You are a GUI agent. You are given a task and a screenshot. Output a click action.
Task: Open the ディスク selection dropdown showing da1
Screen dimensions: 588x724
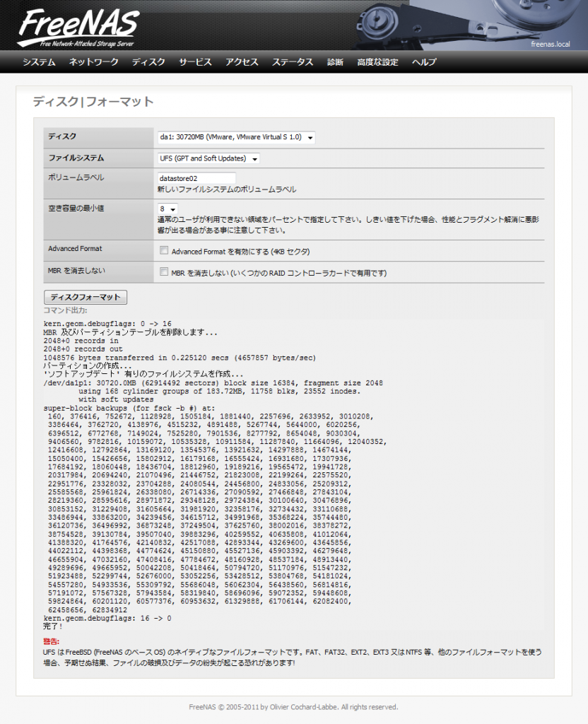point(237,137)
